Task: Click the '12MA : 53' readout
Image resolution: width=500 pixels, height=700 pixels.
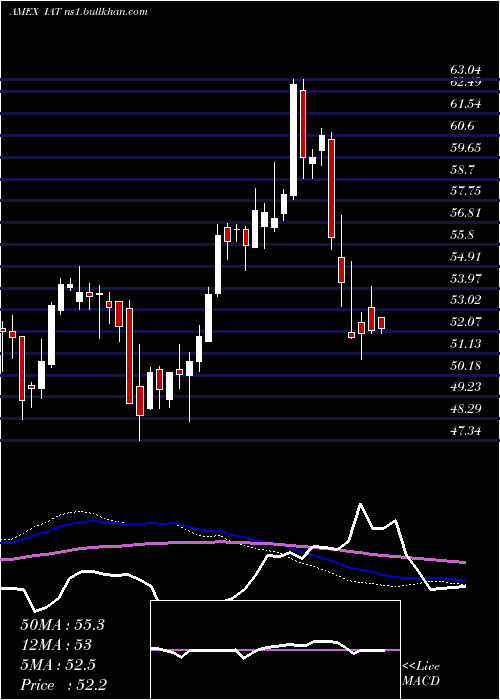Action: tap(56, 645)
